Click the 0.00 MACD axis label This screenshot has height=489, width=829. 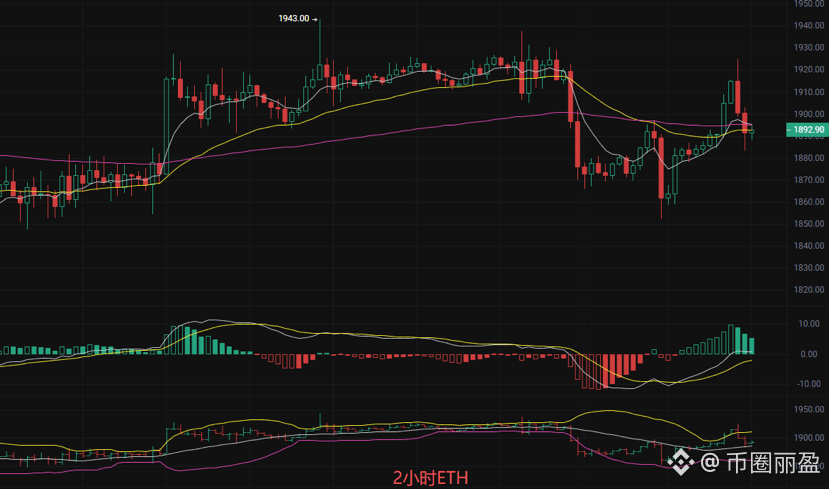pos(809,354)
